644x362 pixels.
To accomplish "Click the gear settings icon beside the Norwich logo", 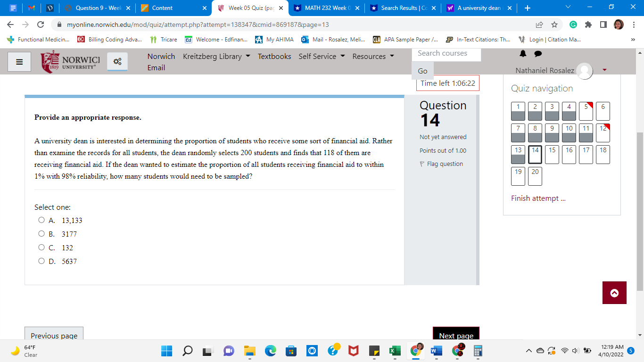I will pyautogui.click(x=117, y=61).
